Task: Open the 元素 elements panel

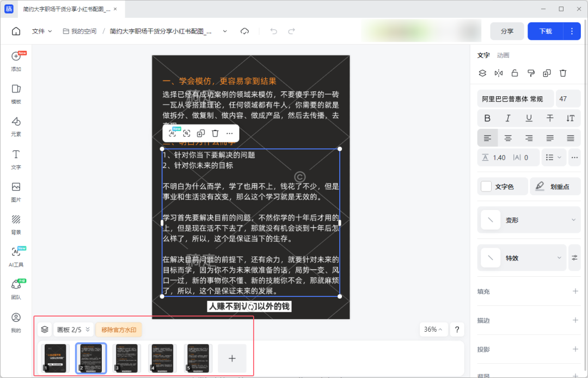Action: point(16,127)
